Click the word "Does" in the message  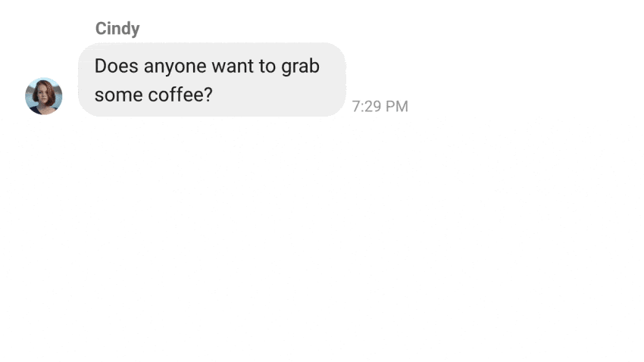[116, 66]
